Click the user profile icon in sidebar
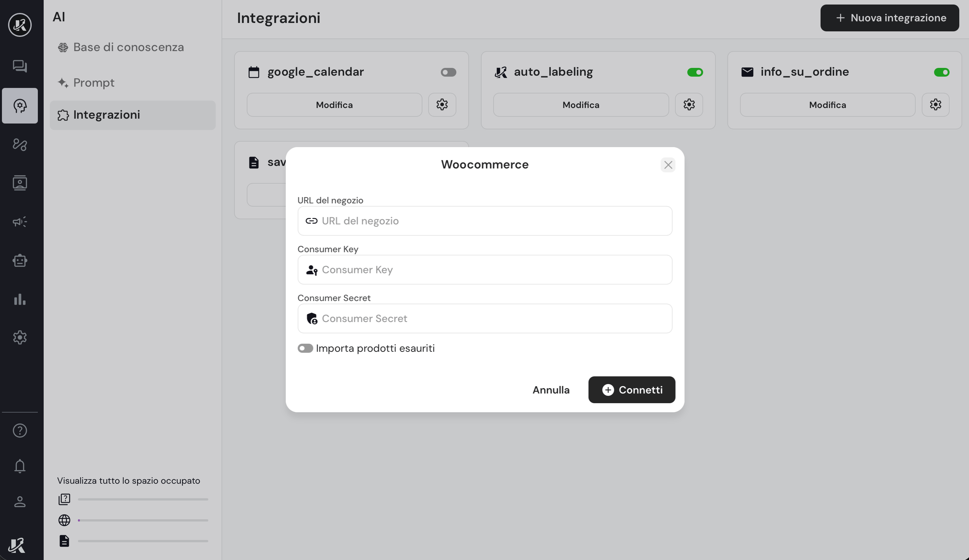Image resolution: width=969 pixels, height=560 pixels. point(20,501)
